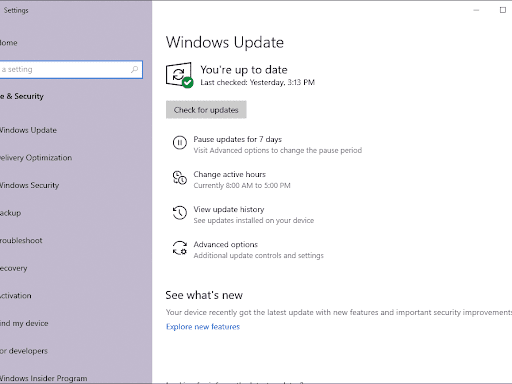Open Pause updates for 7 days
This screenshot has height=384, width=512.
[237, 139]
